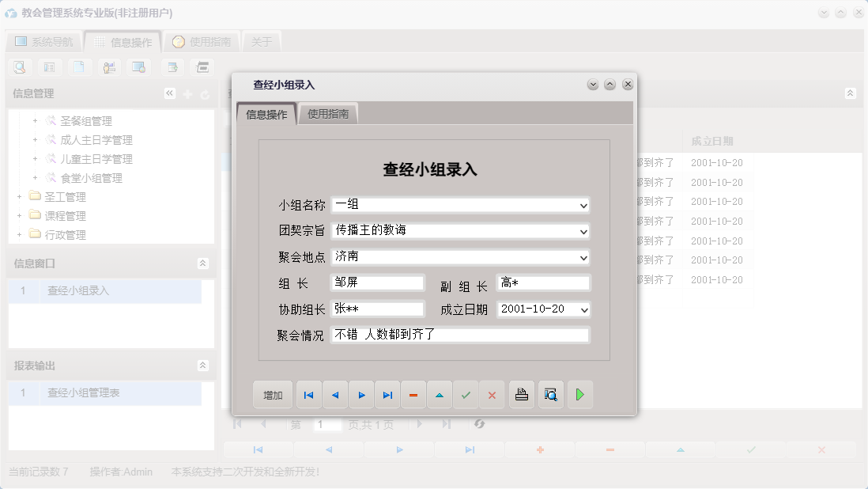Cancel edits with the red X icon
Screen dimensions: 868x489
tap(492, 394)
